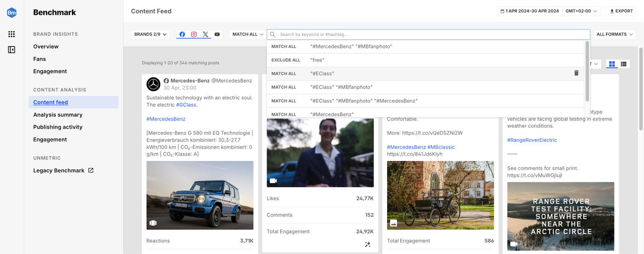Click the main page vertical scrollbar

click(x=641, y=88)
